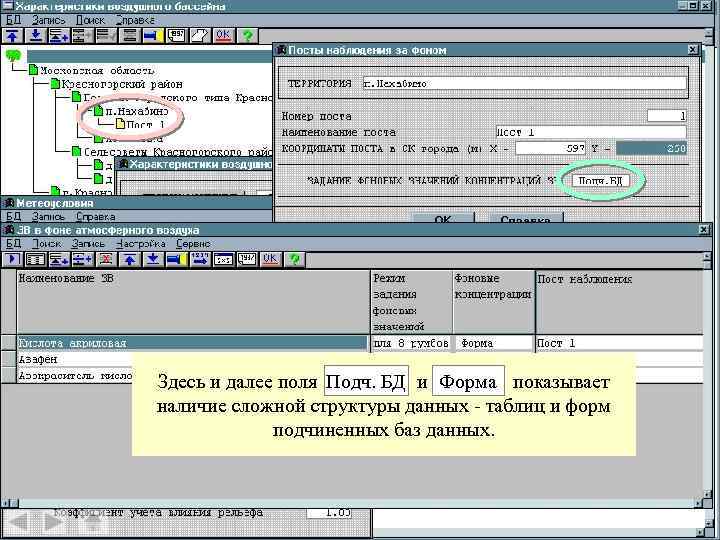Close the Посты наблюдения за фоном dialog
720x540 pixels.
693,50
